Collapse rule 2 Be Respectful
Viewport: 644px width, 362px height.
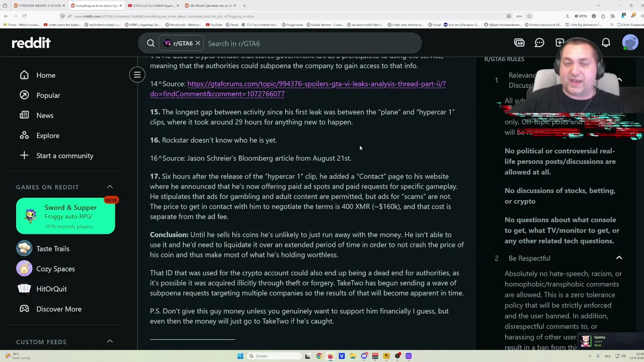click(x=619, y=258)
